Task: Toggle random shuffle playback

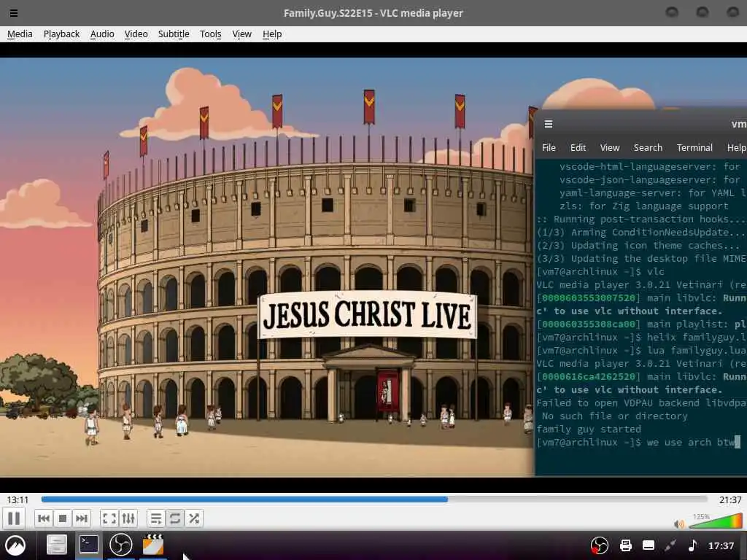Action: tap(194, 518)
